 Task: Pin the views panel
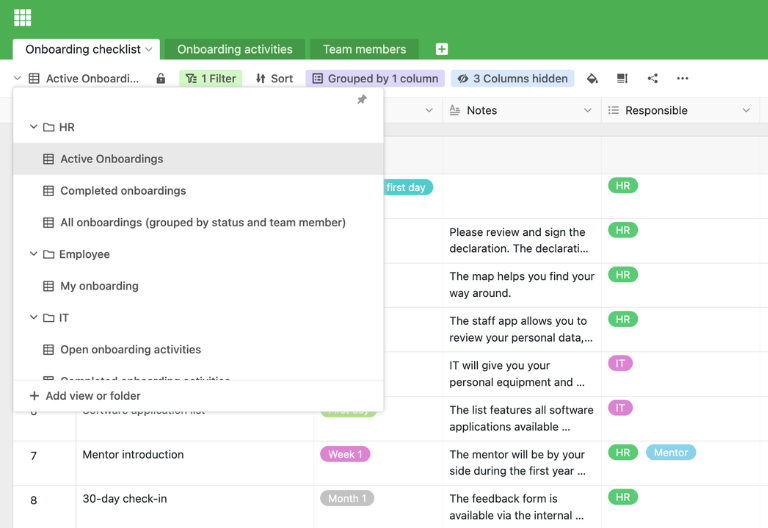tap(362, 100)
